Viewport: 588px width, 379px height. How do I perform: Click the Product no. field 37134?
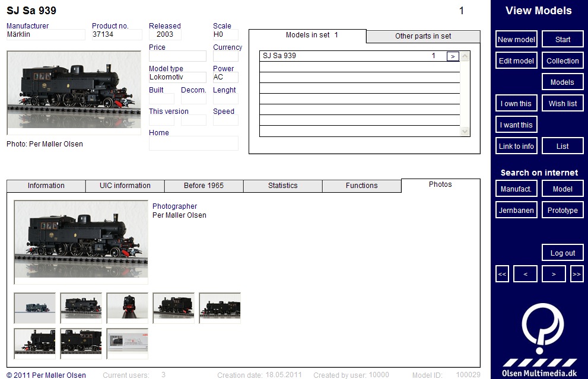117,35
